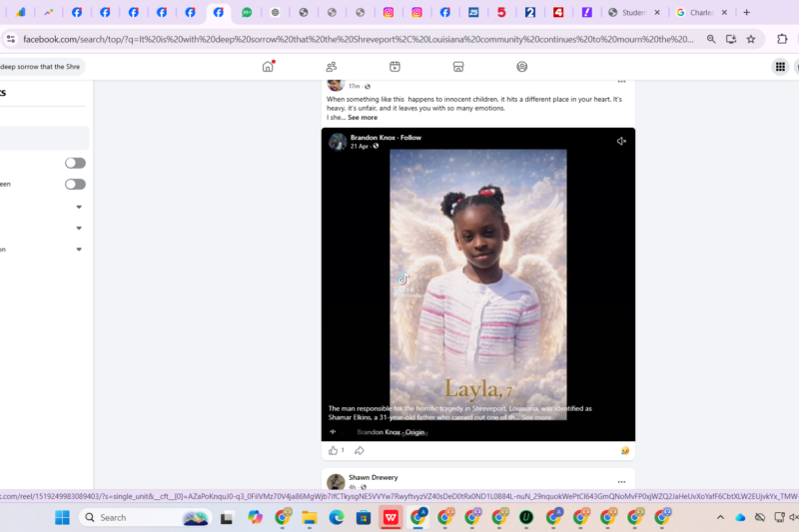The height and width of the screenshot is (532, 799).
Task: Open File Explorer from the taskbar
Action: (310, 517)
